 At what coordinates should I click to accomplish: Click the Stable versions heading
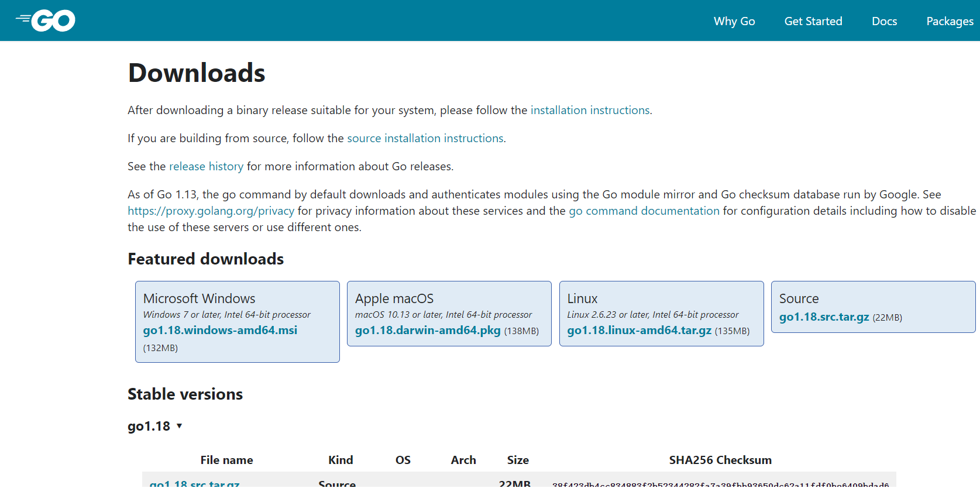pyautogui.click(x=185, y=394)
